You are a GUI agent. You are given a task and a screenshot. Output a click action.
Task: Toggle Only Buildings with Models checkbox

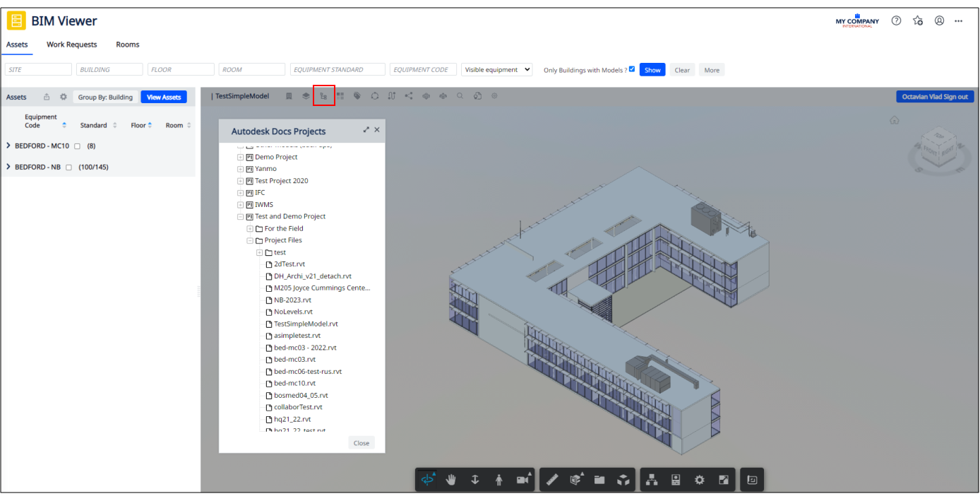[632, 69]
